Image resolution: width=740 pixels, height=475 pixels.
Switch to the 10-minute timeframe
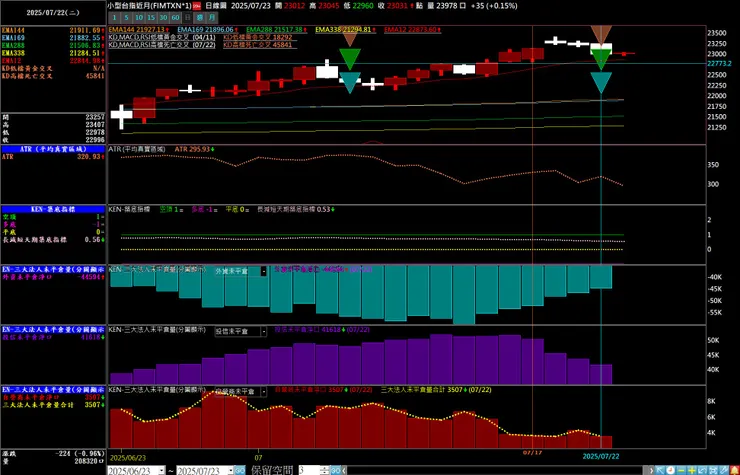139,17
